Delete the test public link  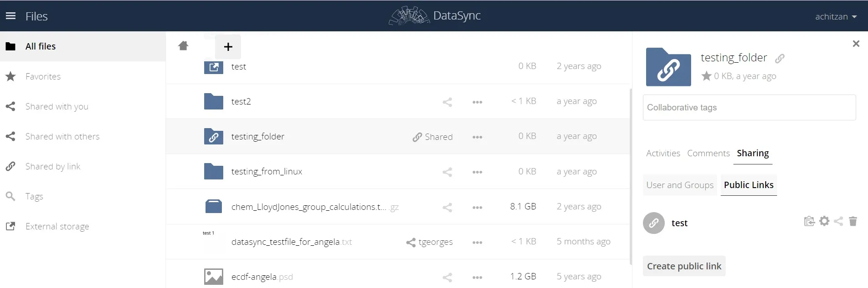pyautogui.click(x=853, y=221)
